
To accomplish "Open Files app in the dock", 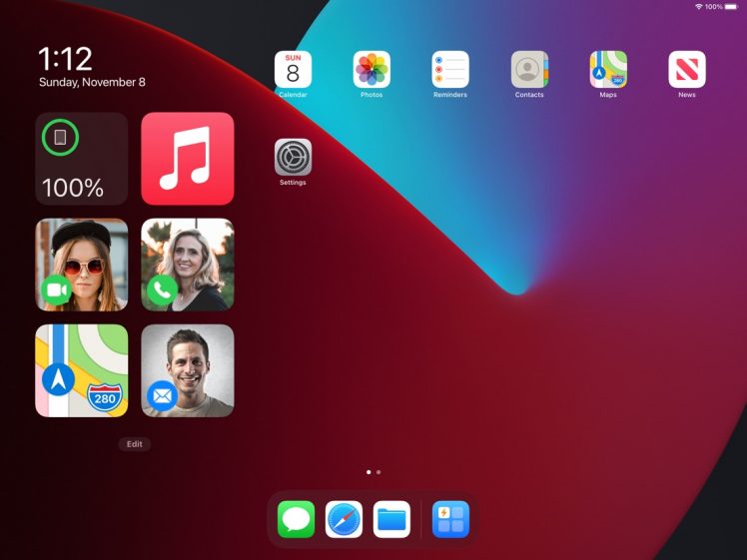I will tap(391, 519).
